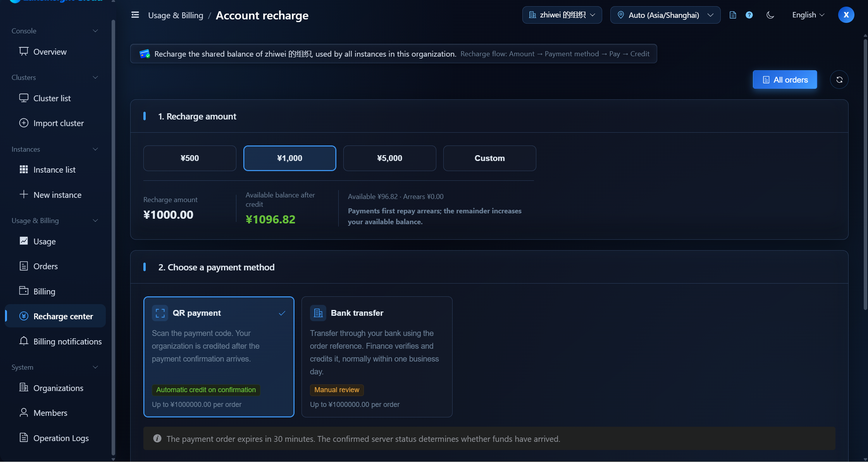The height and width of the screenshot is (462, 868).
Task: Click the sidebar vertical scrollbar
Action: [x=113, y=237]
